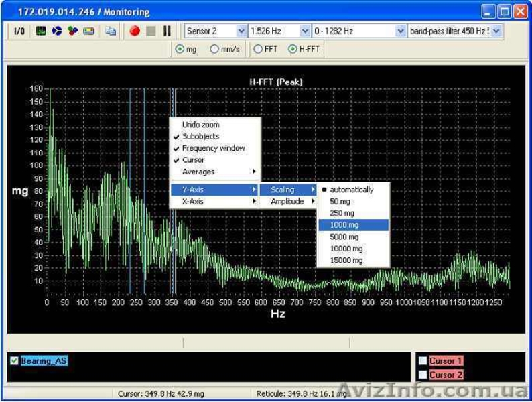Open the Sensor 2 dropdown

pos(241,31)
